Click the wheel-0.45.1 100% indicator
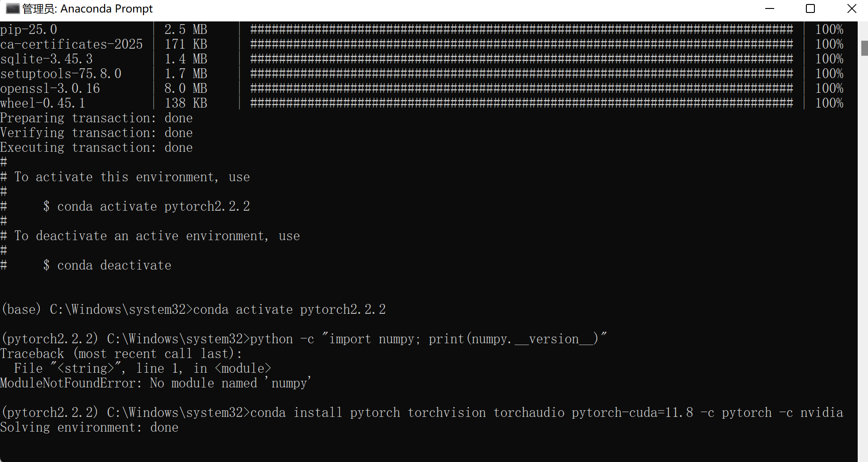This screenshot has width=868, height=462. tap(829, 103)
